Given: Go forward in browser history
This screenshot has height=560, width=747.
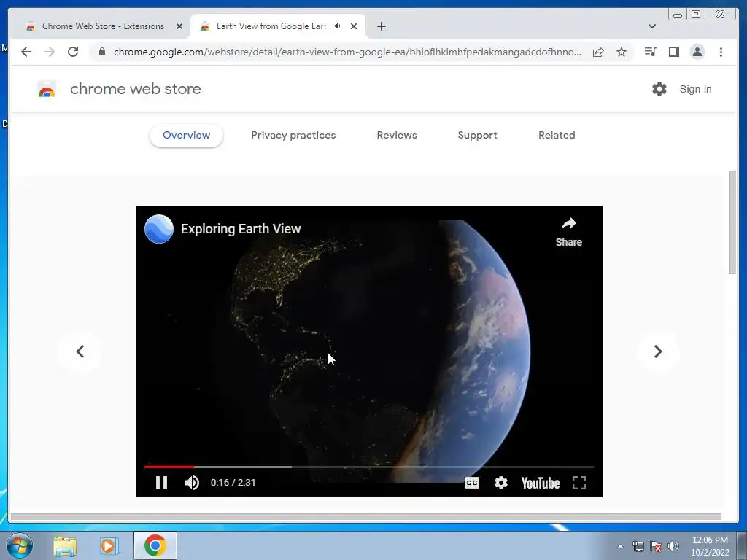Looking at the screenshot, I should (50, 52).
